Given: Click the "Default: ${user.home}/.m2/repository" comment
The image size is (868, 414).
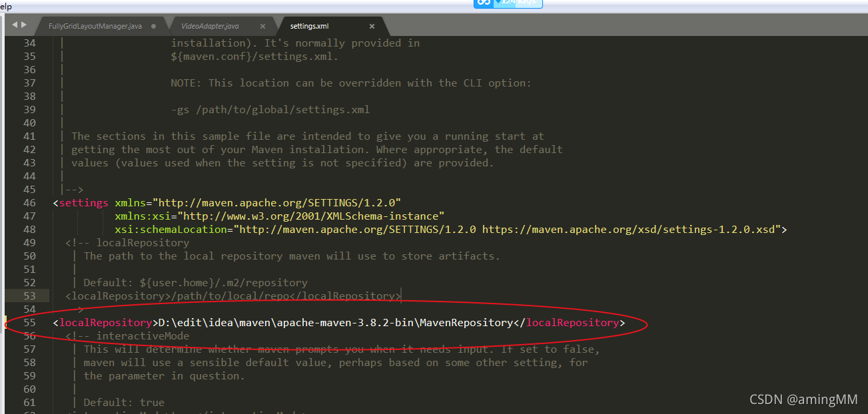Looking at the screenshot, I should (x=195, y=282).
